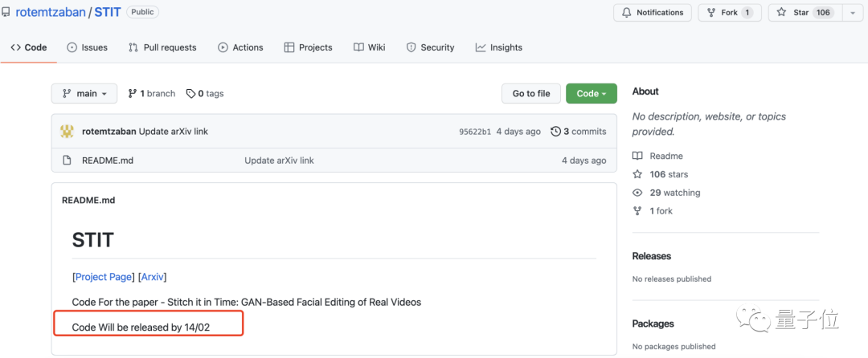Click the commit history clock icon
Image resolution: width=868 pixels, height=358 pixels.
555,132
